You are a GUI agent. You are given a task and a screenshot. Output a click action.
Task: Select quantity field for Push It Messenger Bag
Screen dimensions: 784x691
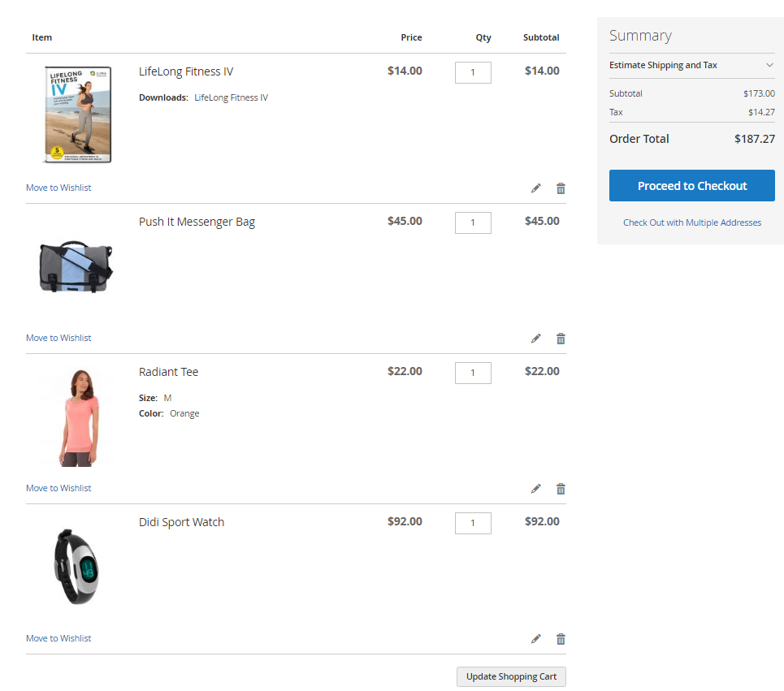pos(473,222)
